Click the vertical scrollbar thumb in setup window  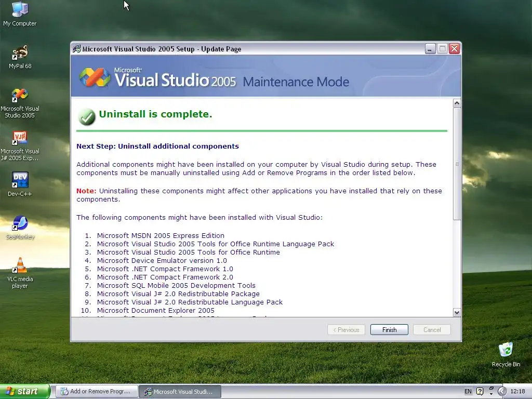click(457, 164)
